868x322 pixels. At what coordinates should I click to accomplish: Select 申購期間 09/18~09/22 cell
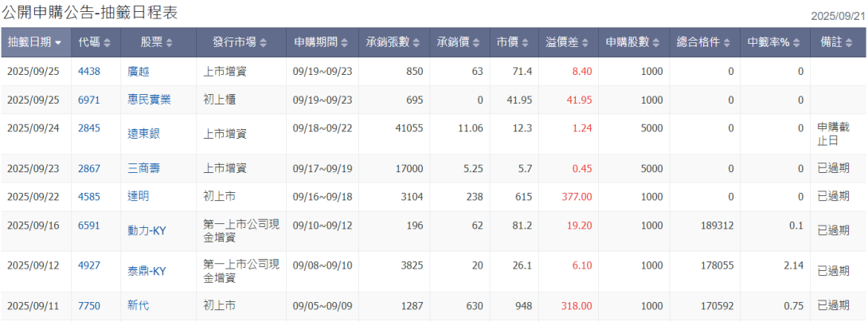tap(323, 128)
